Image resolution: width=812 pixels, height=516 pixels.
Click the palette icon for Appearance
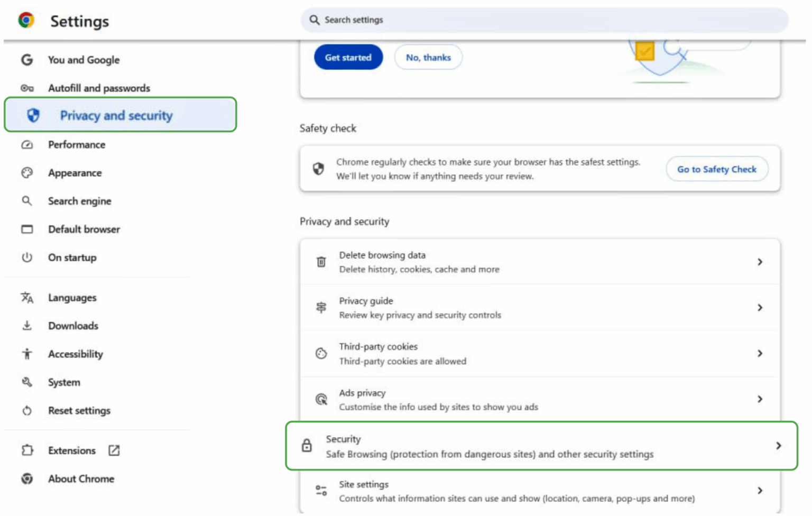tap(27, 173)
